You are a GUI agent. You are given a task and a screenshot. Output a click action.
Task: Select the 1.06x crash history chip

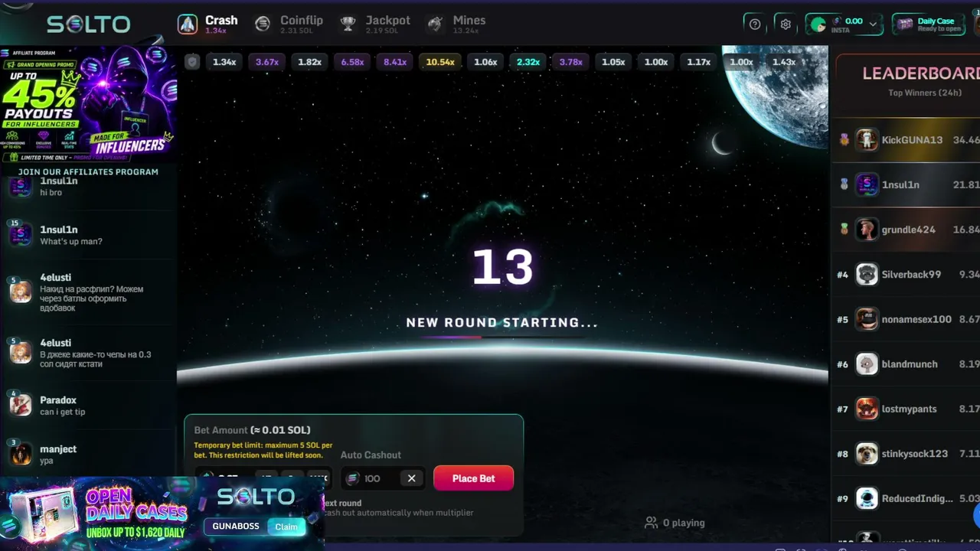pos(485,62)
